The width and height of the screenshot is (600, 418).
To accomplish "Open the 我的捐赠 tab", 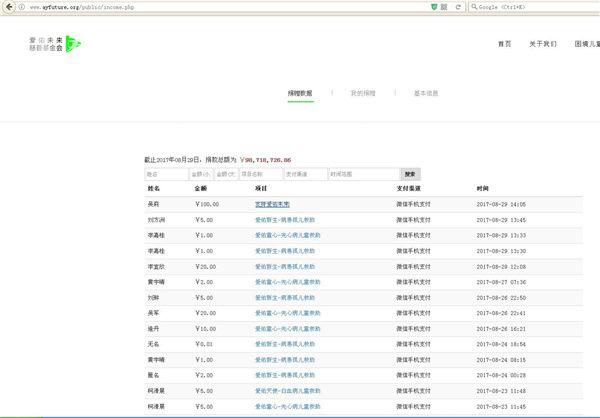I will 363,93.
